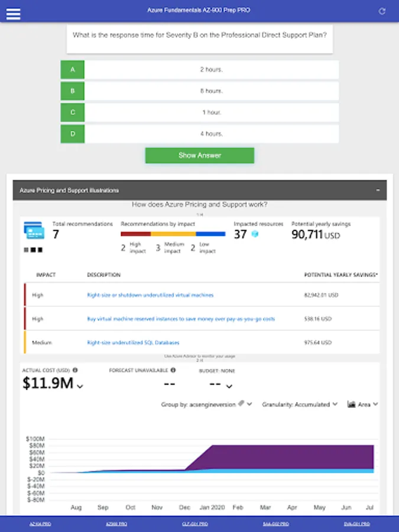Click the Jan 2020 axis label
The width and height of the screenshot is (399, 532).
click(x=212, y=507)
